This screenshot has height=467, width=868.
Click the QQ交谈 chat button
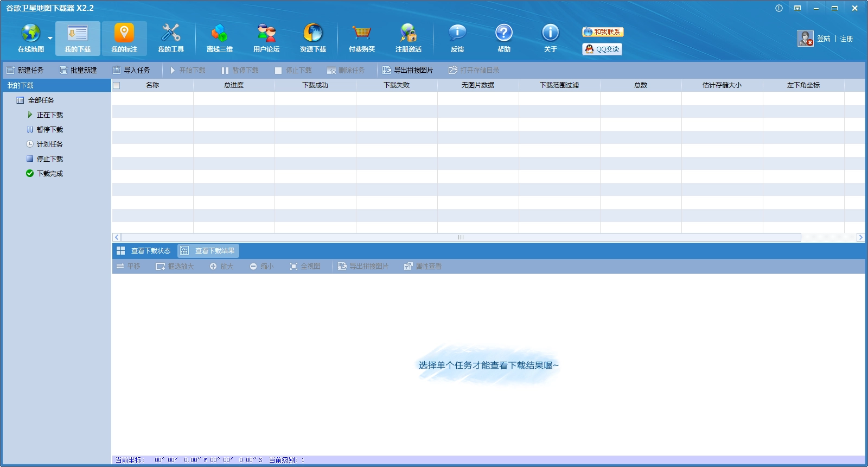[602, 49]
